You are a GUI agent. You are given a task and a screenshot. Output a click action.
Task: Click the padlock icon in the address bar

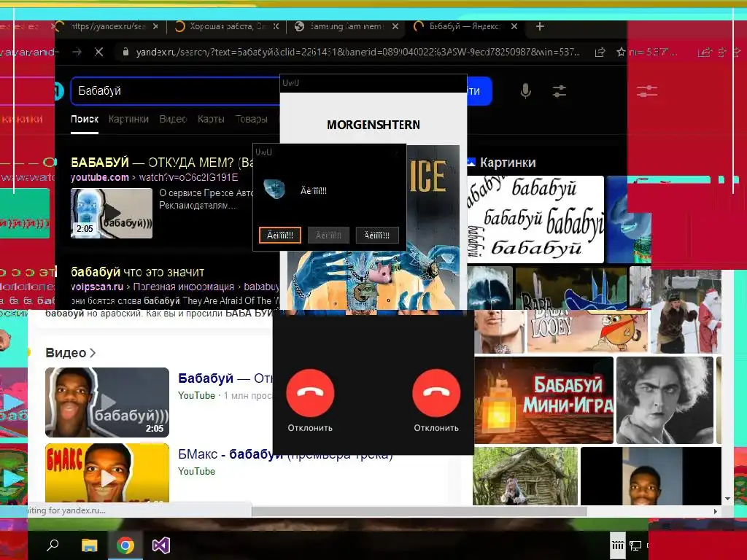point(125,52)
